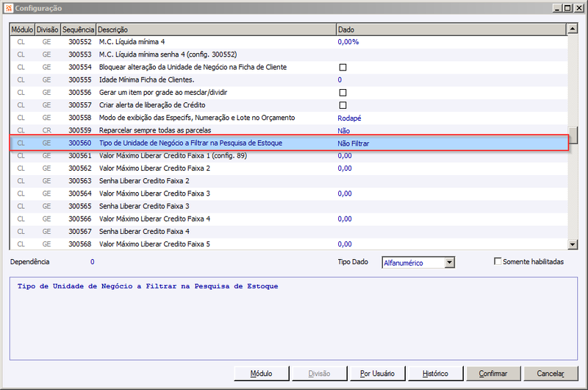Select row Valor Máximo Liberar Credito Faixa 2
Viewport: 588px width, 390px height.
tap(289, 169)
